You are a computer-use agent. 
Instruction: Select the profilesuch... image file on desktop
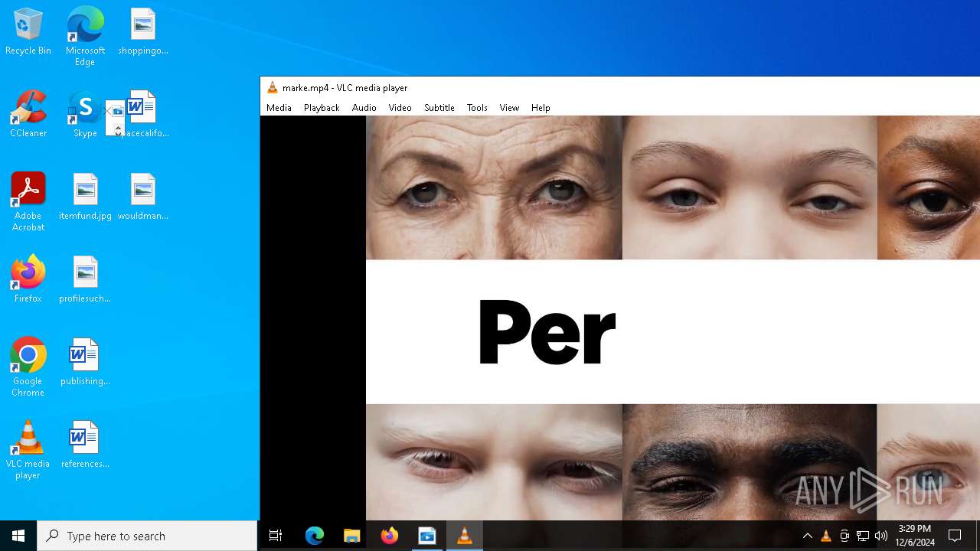(85, 280)
